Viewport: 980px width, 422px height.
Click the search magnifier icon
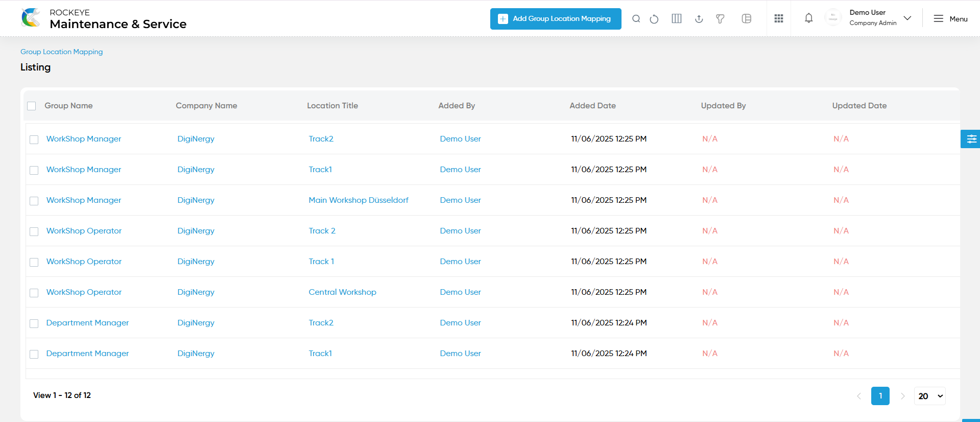(x=636, y=19)
